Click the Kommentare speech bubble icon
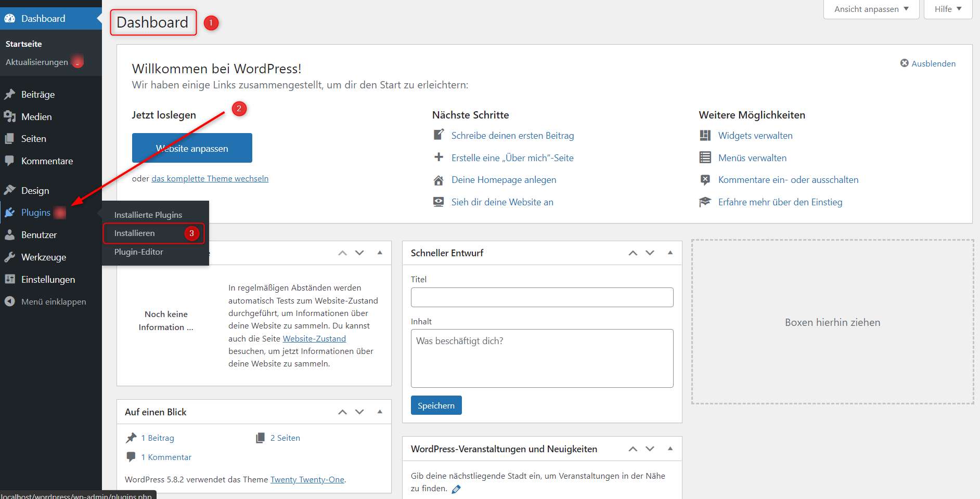980x499 pixels. click(x=10, y=161)
